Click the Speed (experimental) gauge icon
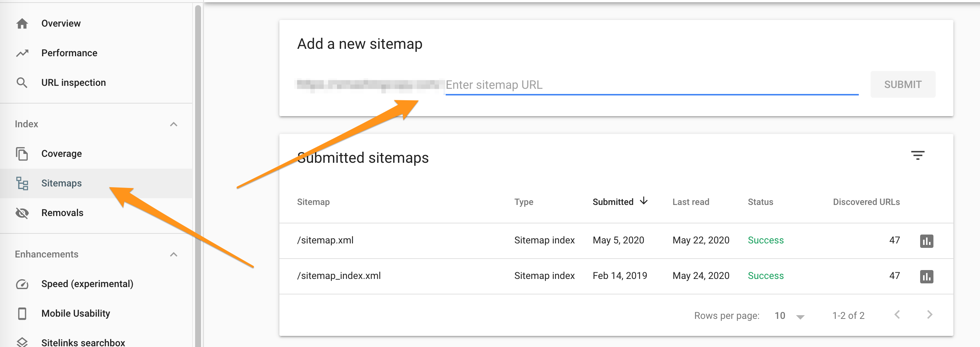 [x=22, y=284]
